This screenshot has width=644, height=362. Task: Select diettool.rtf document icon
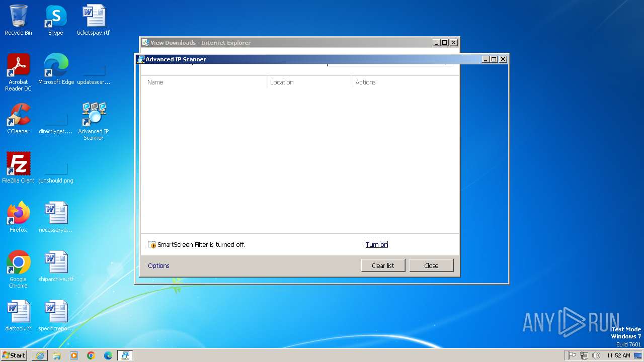(x=18, y=316)
